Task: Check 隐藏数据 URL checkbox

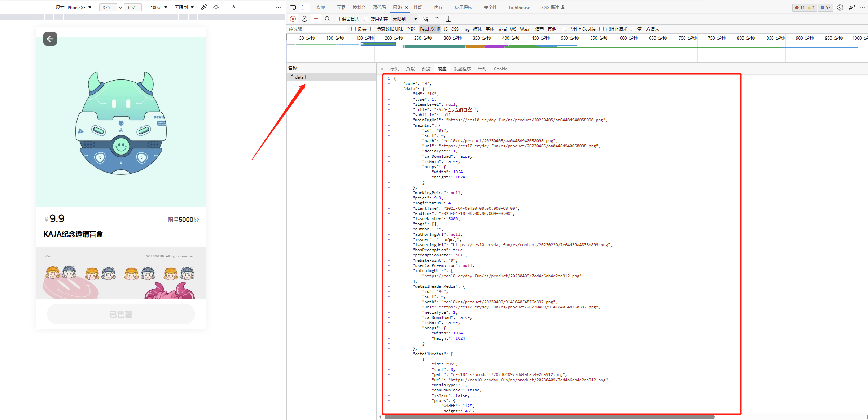Action: pos(372,29)
